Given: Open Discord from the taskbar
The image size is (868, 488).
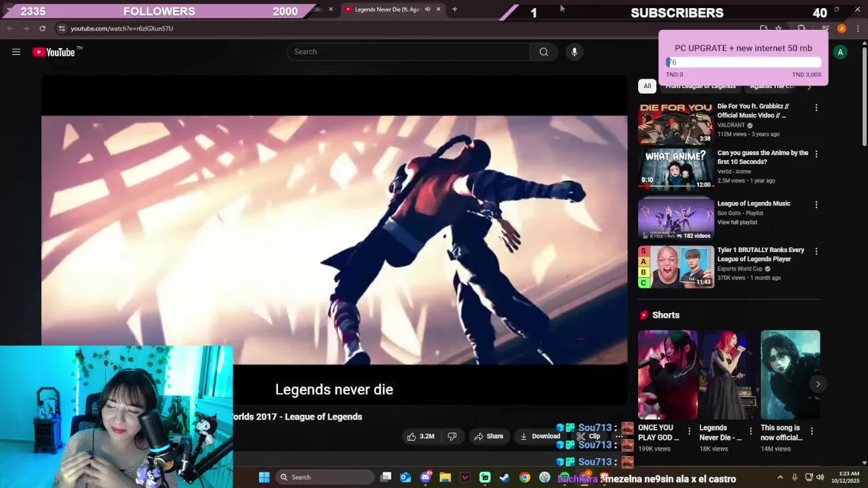Looking at the screenshot, I should pos(425,477).
